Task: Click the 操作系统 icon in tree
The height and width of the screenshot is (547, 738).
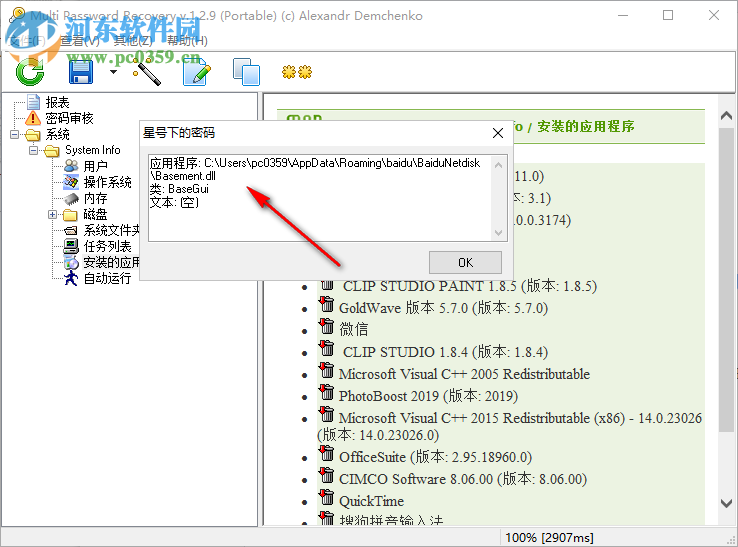Action: click(x=71, y=182)
